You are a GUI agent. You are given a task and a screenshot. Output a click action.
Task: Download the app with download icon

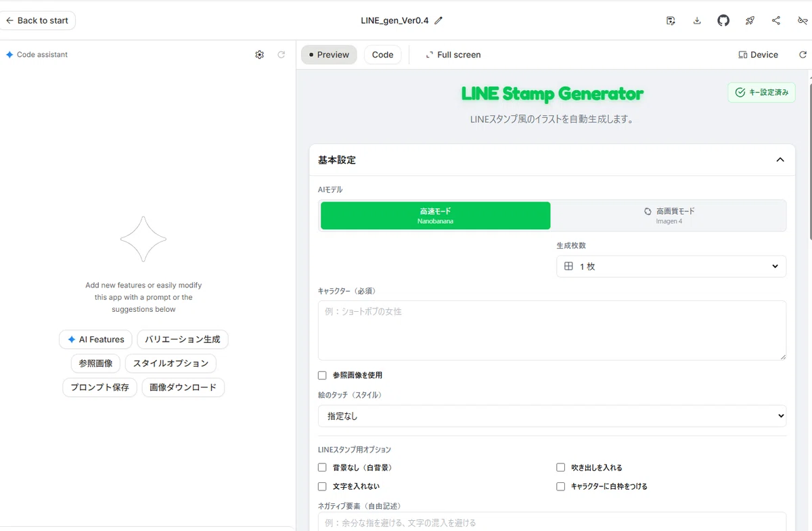pos(697,20)
